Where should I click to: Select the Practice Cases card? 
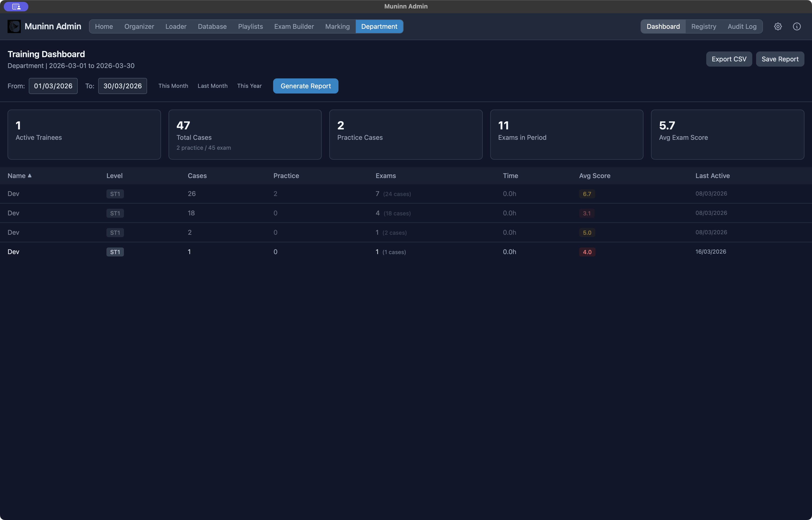[406, 134]
